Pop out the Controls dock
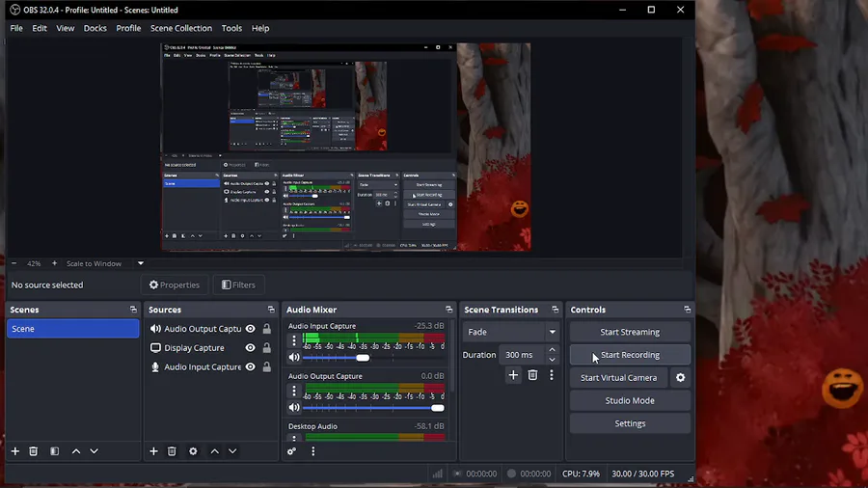Viewport: 868px width, 488px height. pyautogui.click(x=687, y=310)
